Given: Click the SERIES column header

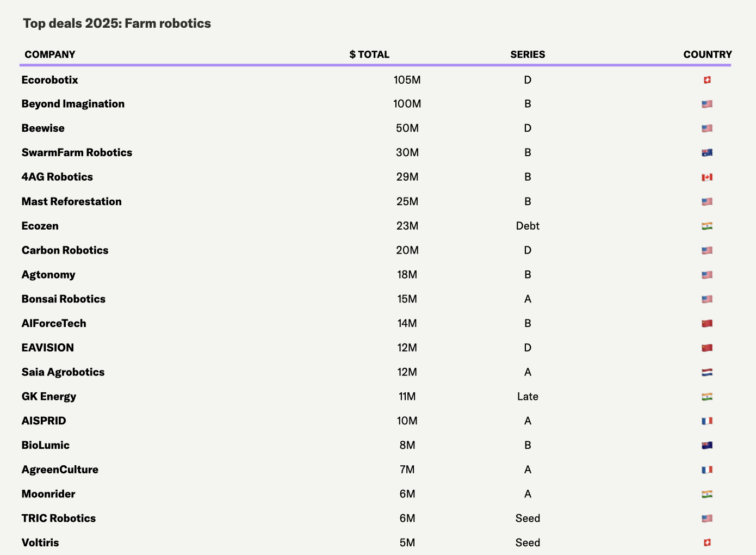Looking at the screenshot, I should click(528, 54).
